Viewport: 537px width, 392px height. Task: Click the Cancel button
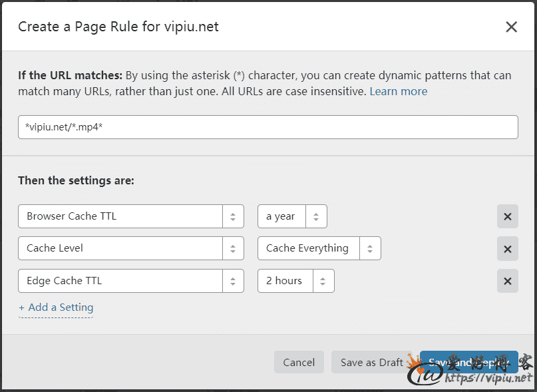299,362
